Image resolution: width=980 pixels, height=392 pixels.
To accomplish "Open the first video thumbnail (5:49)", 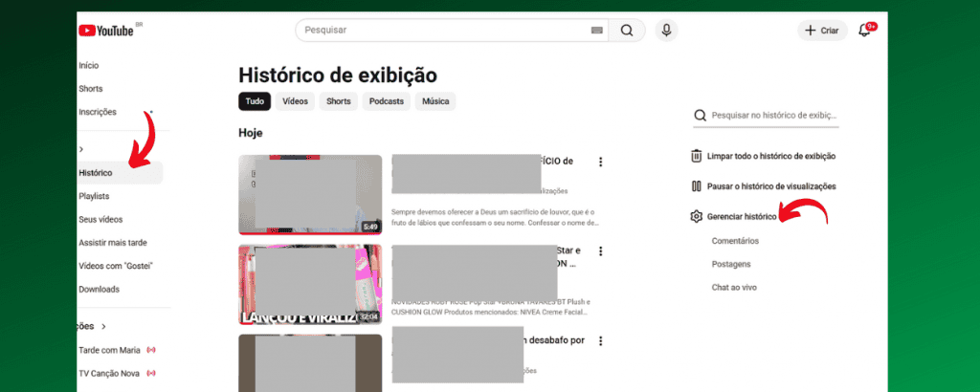I will 310,195.
